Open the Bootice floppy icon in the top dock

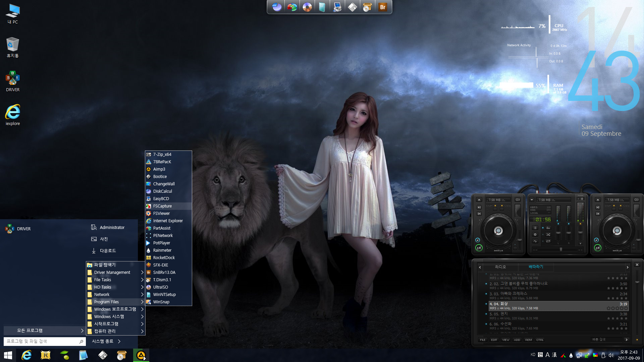353,7
